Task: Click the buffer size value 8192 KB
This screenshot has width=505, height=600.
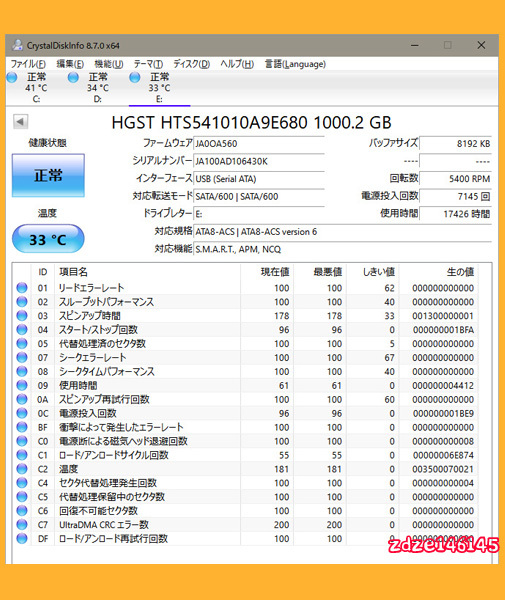Action: [x=455, y=143]
